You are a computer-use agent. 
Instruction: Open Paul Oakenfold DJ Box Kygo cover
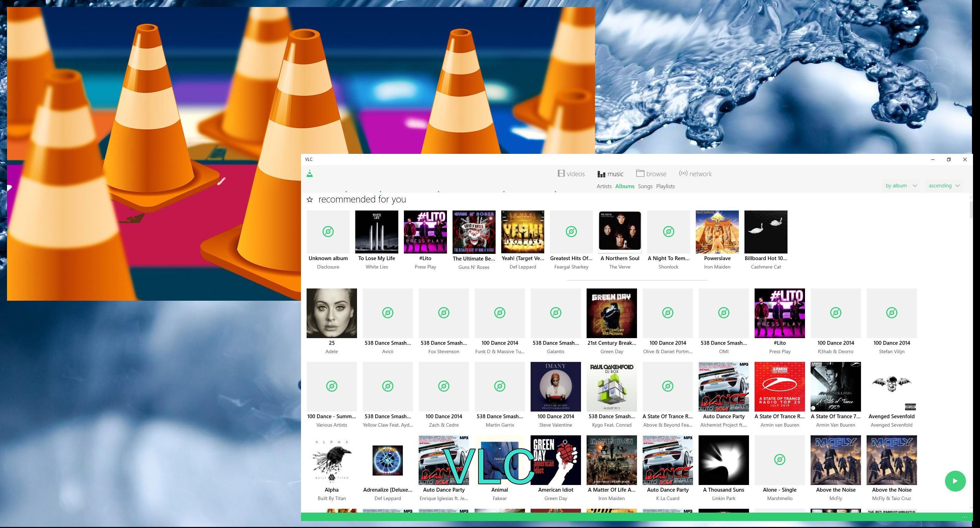(612, 387)
